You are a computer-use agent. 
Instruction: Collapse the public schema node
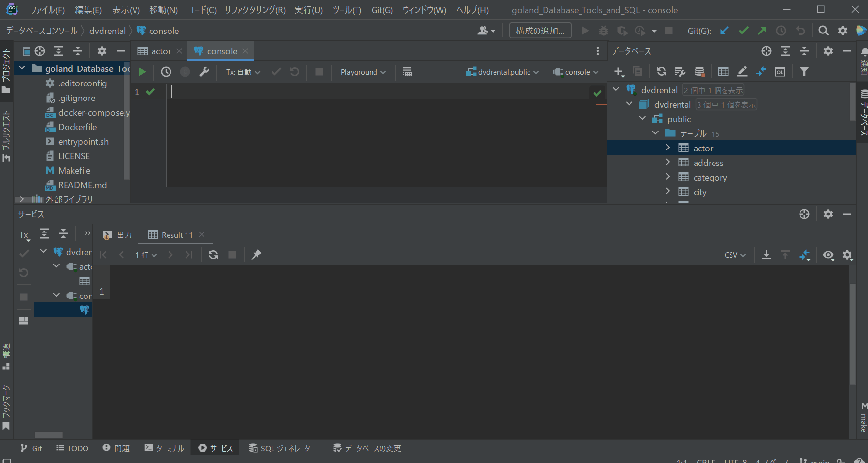(x=642, y=118)
